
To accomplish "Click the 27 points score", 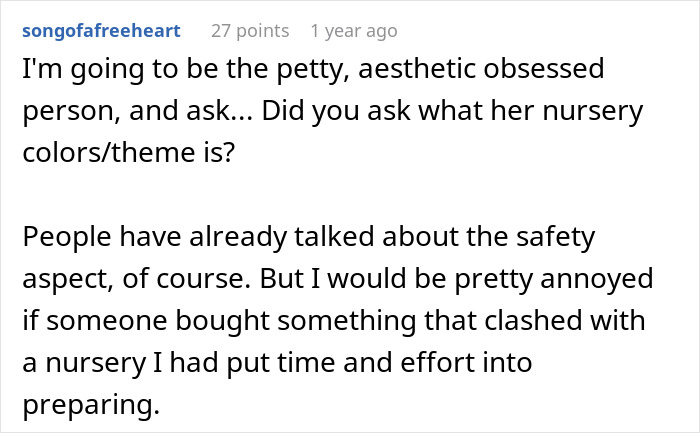I will point(248,30).
